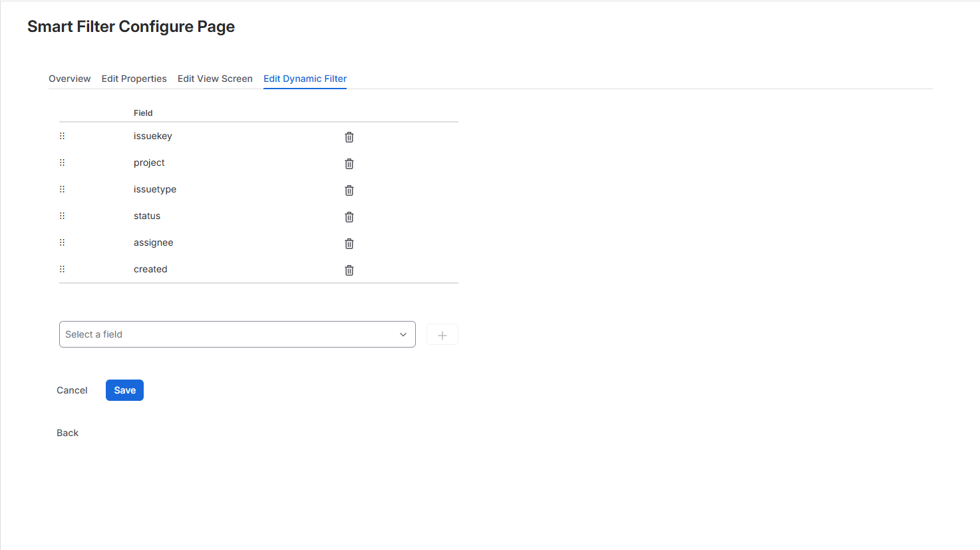Remove the issuetype field via trash icon
This screenshot has height=550, width=980.
coord(349,190)
